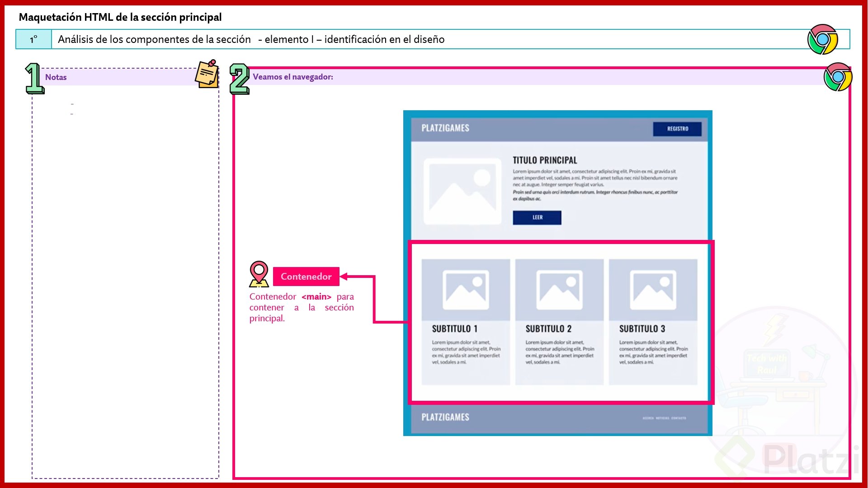Click the 'SUBTITULO 1' heading

tap(454, 329)
